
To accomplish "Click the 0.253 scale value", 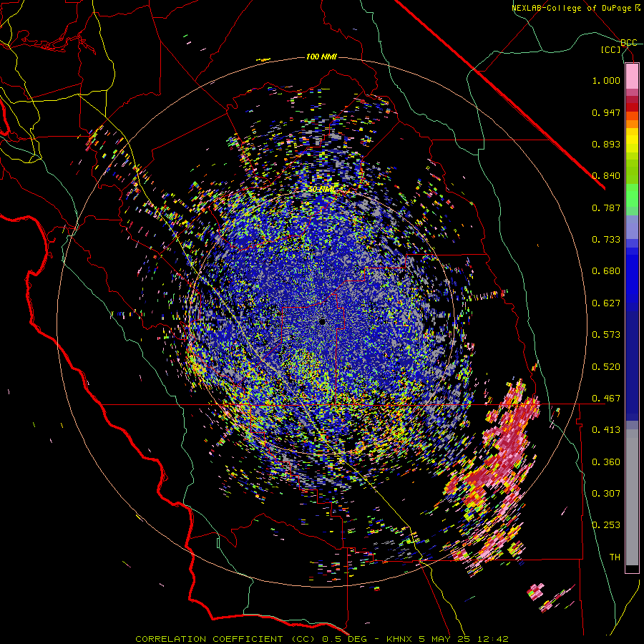I will click(606, 525).
